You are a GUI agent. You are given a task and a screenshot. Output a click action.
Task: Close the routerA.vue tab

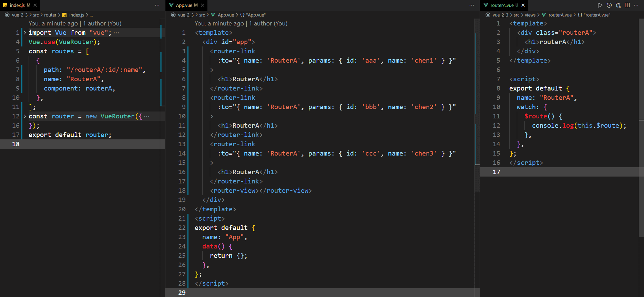click(523, 5)
